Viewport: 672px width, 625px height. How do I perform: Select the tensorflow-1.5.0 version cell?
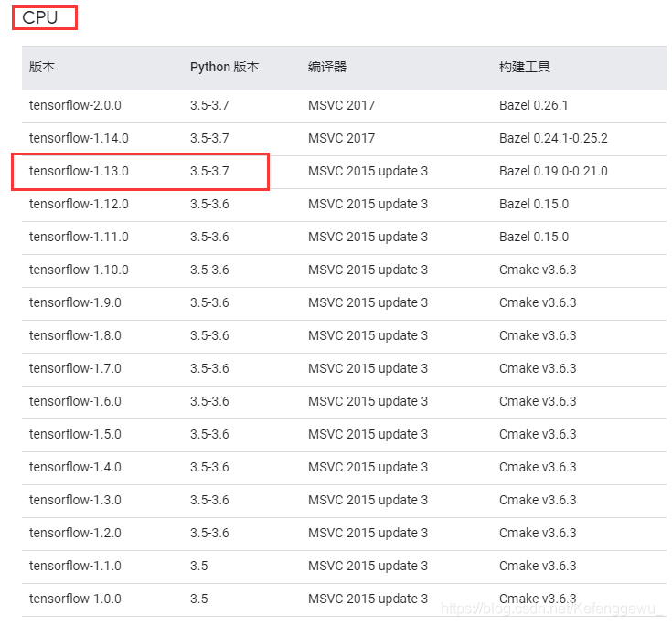click(75, 434)
